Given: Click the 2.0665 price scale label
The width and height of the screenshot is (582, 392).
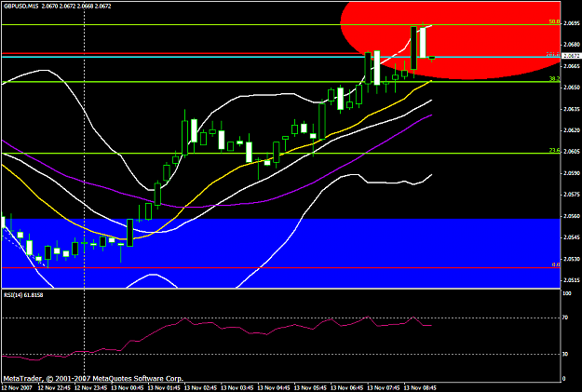Looking at the screenshot, I should (x=571, y=66).
